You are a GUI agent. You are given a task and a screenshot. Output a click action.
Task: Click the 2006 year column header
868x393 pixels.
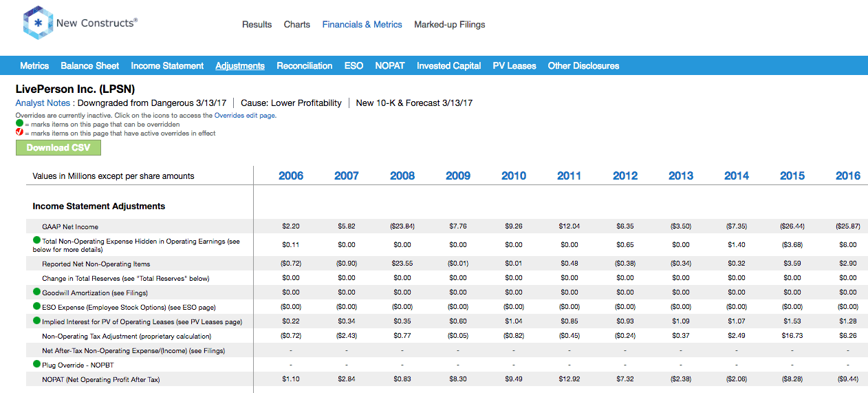pyautogui.click(x=291, y=176)
